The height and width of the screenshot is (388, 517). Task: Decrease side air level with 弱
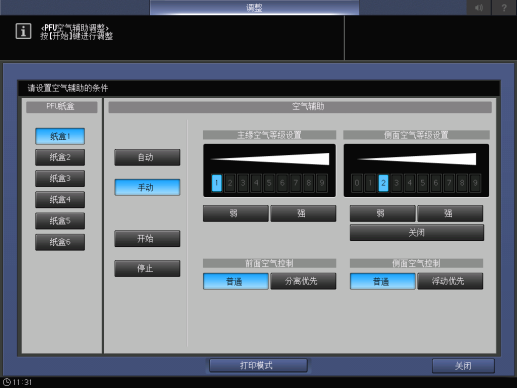coord(383,213)
